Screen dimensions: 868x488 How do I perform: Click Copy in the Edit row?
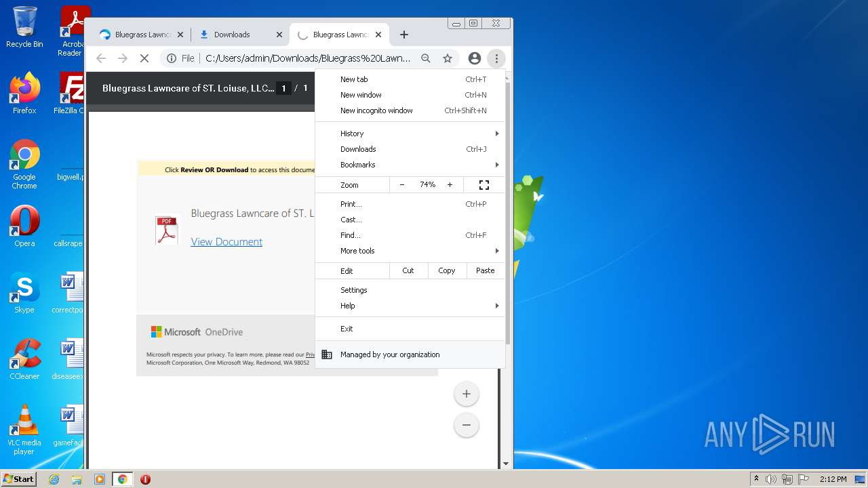pyautogui.click(x=447, y=270)
